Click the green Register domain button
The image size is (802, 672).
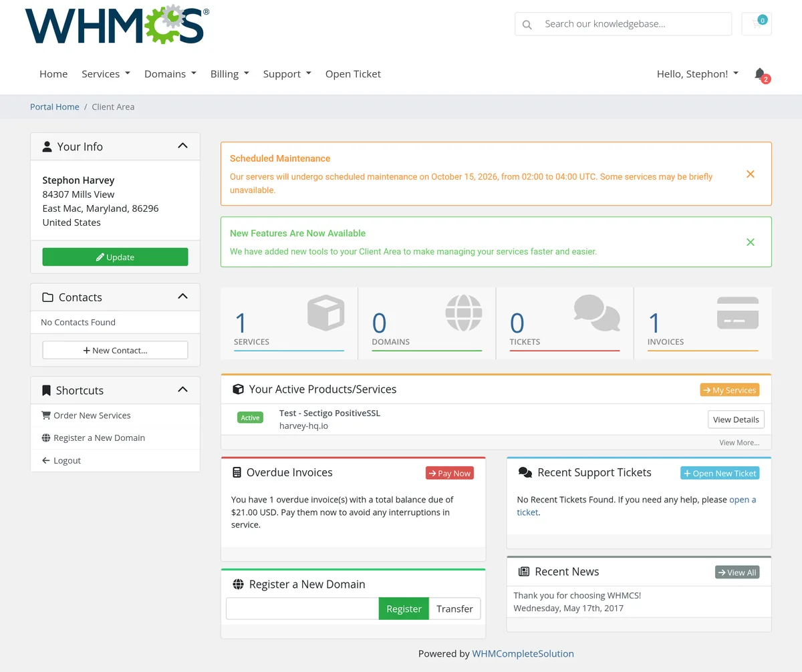click(404, 609)
